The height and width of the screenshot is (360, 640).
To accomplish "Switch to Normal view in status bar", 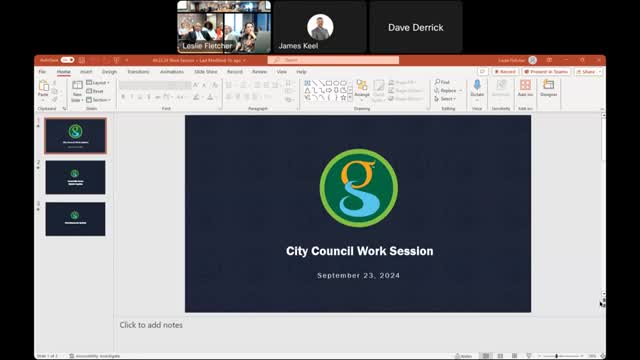I will 486,356.
